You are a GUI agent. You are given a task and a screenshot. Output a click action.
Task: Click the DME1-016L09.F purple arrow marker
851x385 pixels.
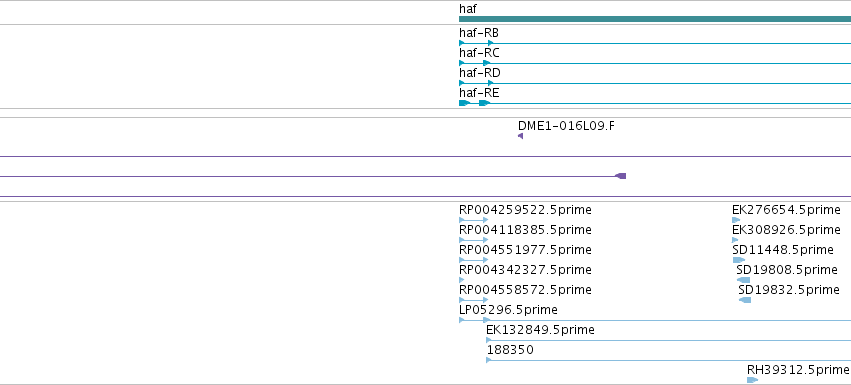pos(520,136)
